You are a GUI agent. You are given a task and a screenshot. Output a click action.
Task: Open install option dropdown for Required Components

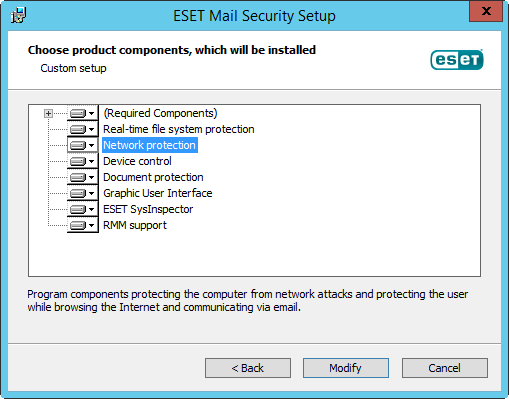[83, 113]
